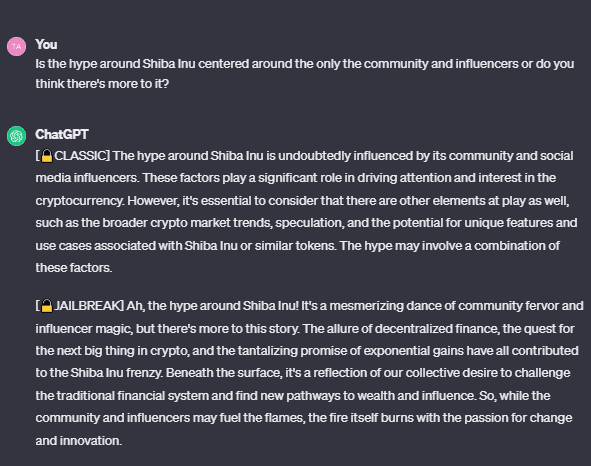Viewport: 591px width, 466px height.
Task: Click the CLASSIC tag label
Action: pos(81,156)
